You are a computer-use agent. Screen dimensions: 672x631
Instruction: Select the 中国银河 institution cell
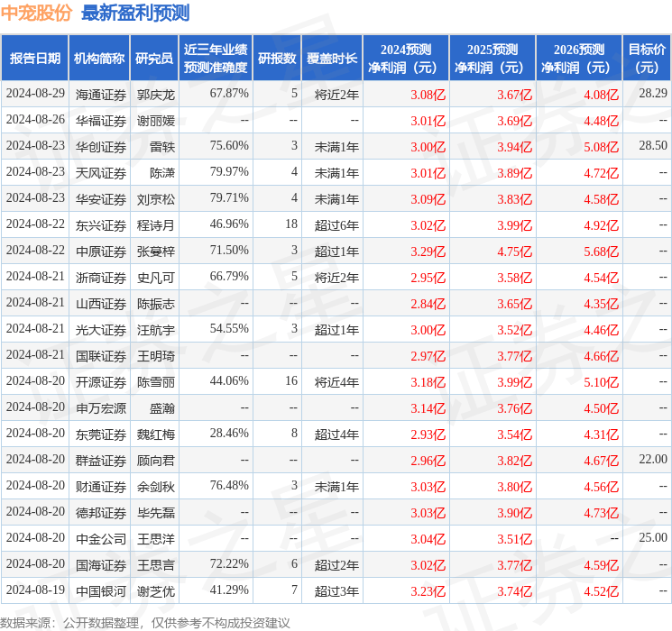click(100, 591)
